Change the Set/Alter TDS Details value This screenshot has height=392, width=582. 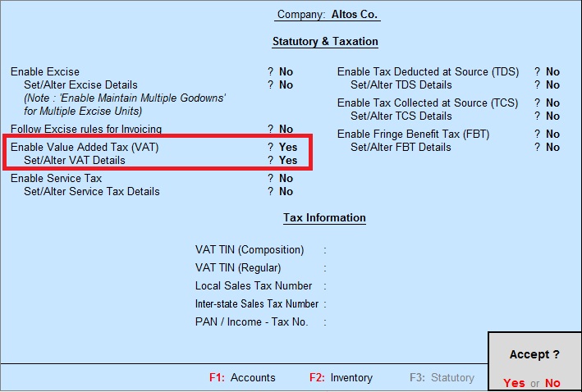(552, 84)
